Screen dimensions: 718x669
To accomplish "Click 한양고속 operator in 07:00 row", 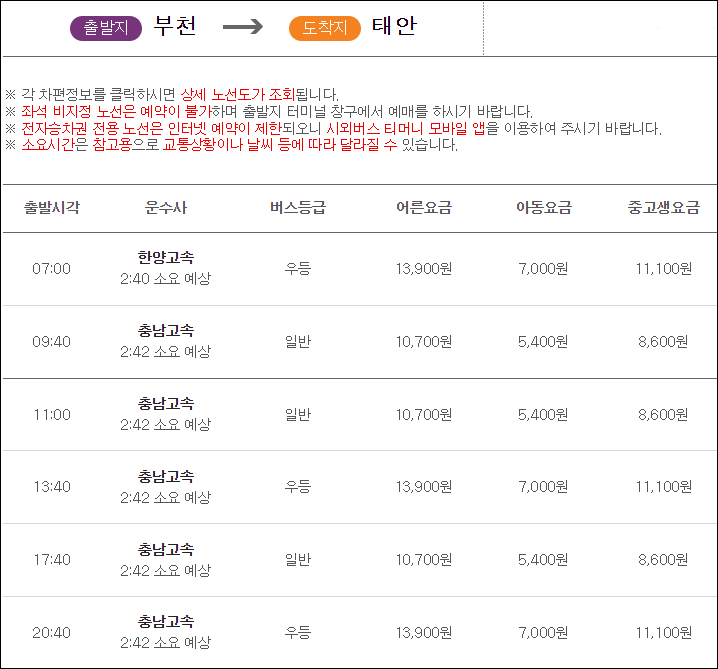I will coord(166,257).
